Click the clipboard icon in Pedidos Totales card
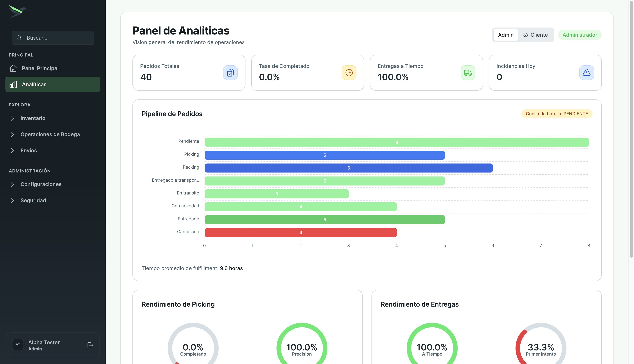 click(230, 73)
